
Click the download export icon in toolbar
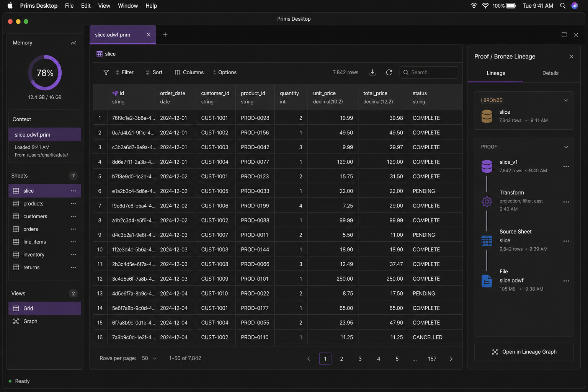click(372, 72)
